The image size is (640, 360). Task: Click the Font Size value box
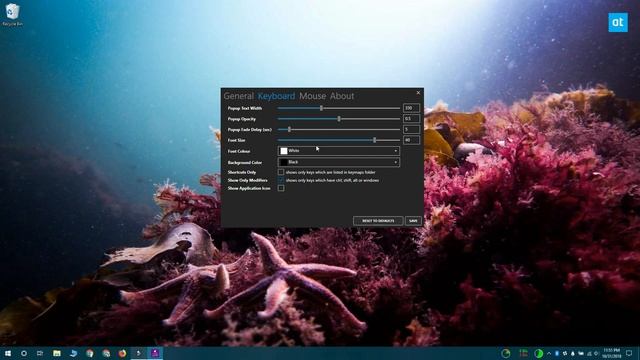pyautogui.click(x=411, y=140)
